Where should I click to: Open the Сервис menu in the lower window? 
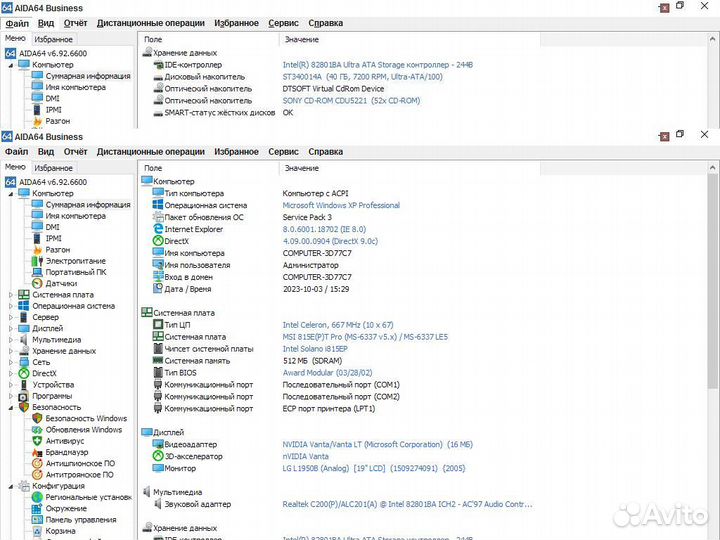(283, 152)
